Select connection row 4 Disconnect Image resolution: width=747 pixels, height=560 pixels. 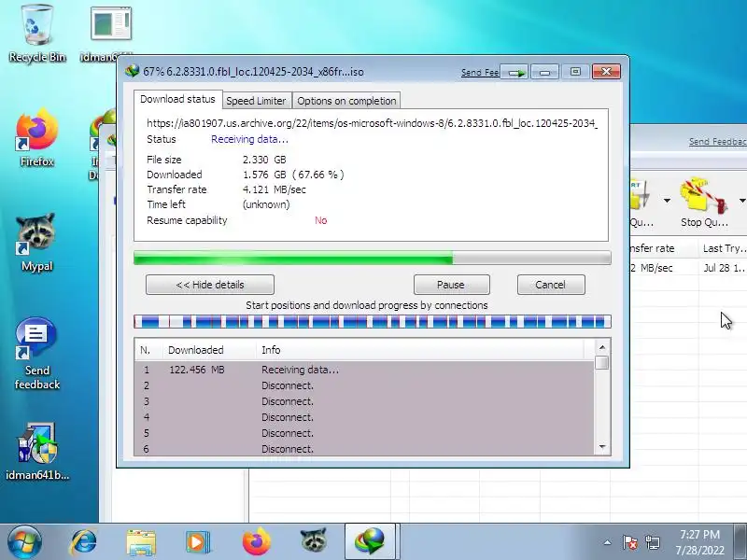(364, 417)
